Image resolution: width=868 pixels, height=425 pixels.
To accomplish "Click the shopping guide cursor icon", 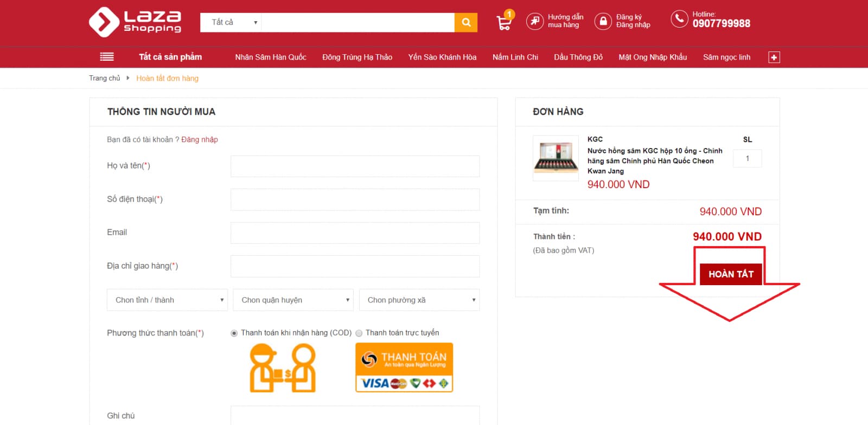I will (534, 21).
